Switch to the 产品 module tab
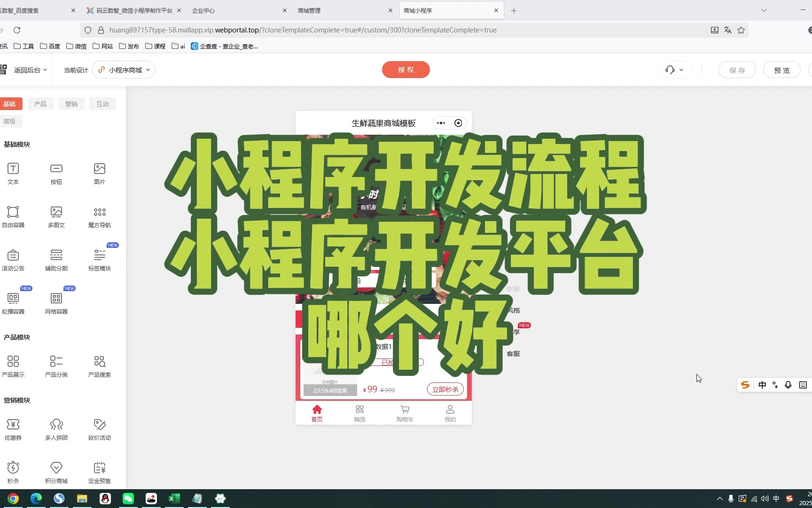 pyautogui.click(x=40, y=104)
